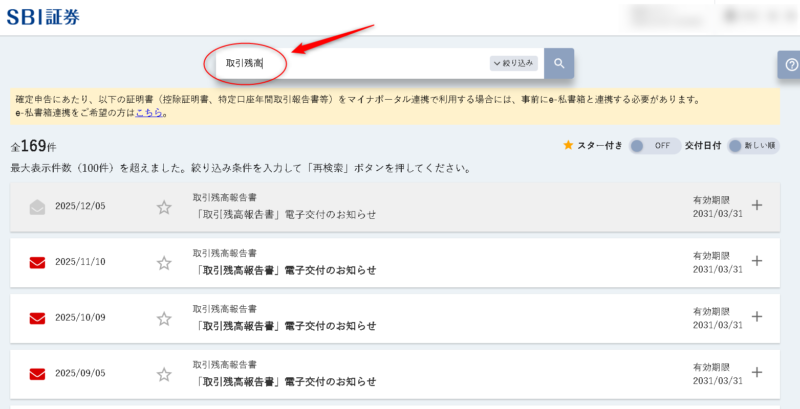Star the 2025/11/10 document

[164, 263]
